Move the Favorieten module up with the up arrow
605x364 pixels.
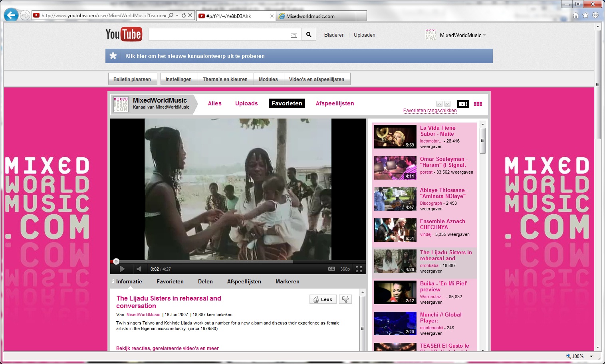pos(439,104)
